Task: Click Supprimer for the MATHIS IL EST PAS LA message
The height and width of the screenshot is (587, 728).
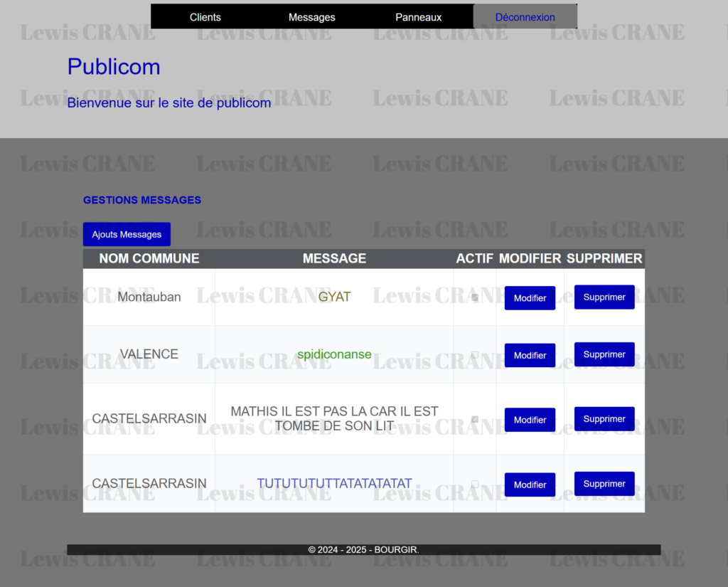Action: pyautogui.click(x=604, y=419)
